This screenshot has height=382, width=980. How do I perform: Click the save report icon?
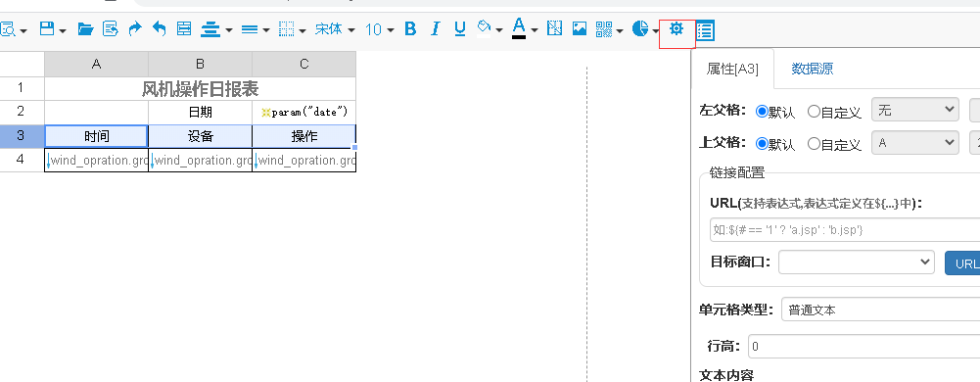coord(47,28)
